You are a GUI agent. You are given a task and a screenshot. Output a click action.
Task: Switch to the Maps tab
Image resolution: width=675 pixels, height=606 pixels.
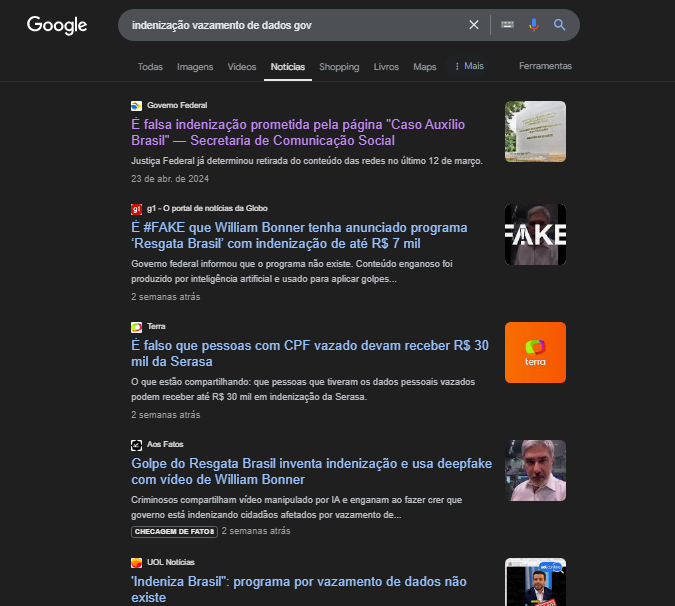point(425,67)
